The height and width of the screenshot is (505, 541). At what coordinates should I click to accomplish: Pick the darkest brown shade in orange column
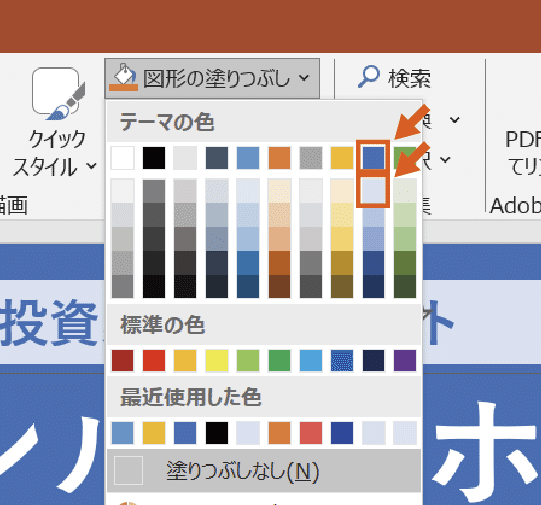pos(279,286)
